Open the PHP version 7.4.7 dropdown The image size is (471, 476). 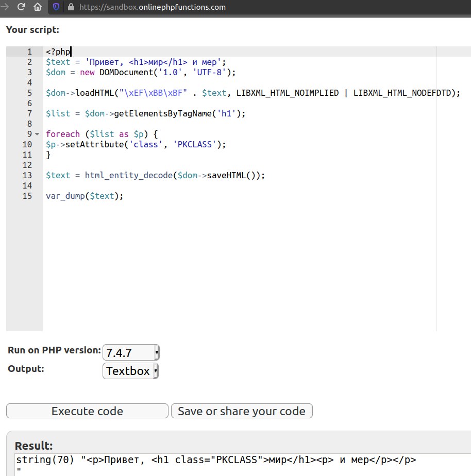pos(131,352)
